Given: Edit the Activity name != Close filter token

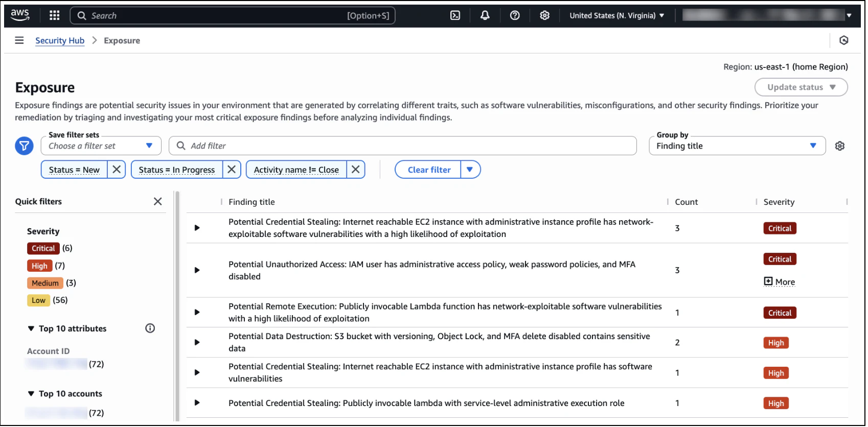Looking at the screenshot, I should pyautogui.click(x=297, y=170).
